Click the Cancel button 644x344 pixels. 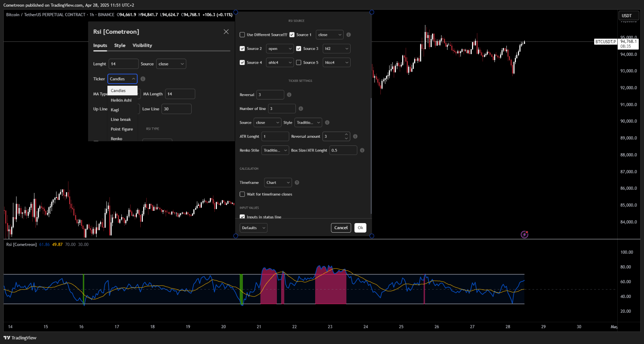[341, 228]
